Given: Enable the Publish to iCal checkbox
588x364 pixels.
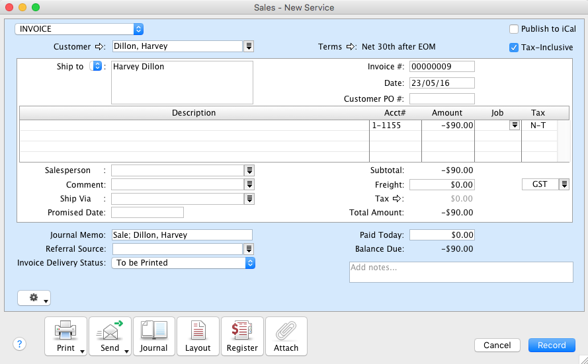Looking at the screenshot, I should (514, 29).
